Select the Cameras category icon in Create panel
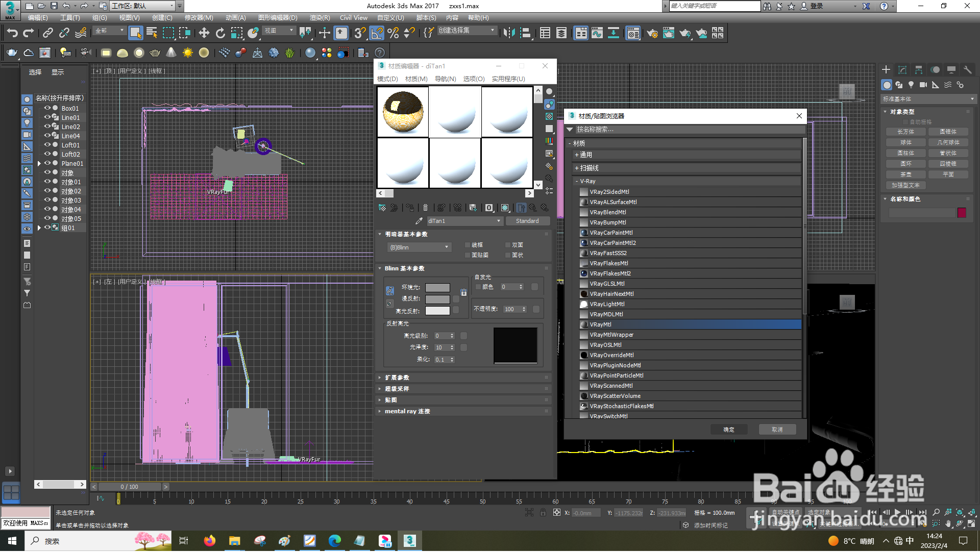This screenshot has width=980, height=552. coord(923,85)
